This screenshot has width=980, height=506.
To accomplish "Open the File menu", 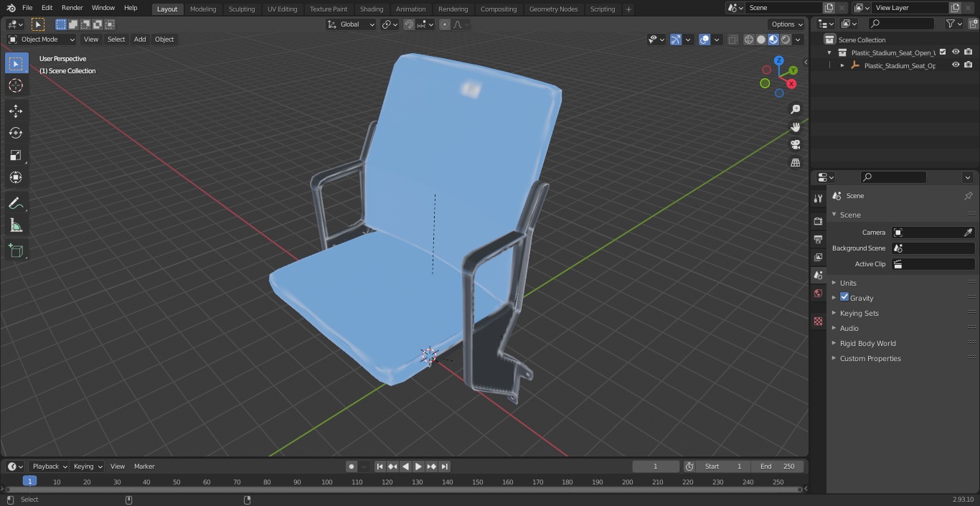I will tap(27, 8).
